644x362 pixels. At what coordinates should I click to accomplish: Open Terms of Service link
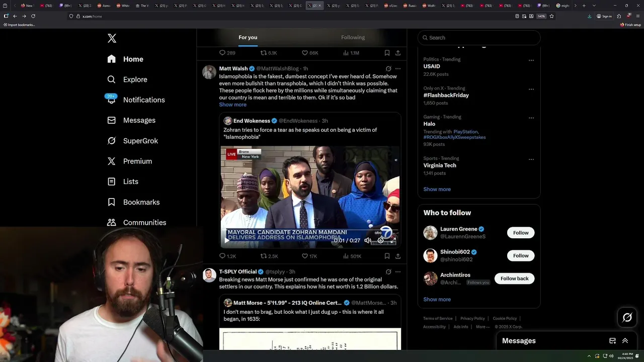click(x=438, y=318)
